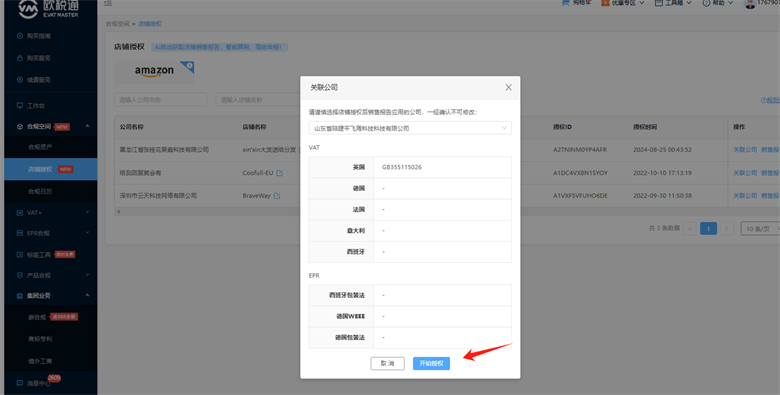
Task: Open the 优惠专区 header dropdown
Action: (623, 2)
